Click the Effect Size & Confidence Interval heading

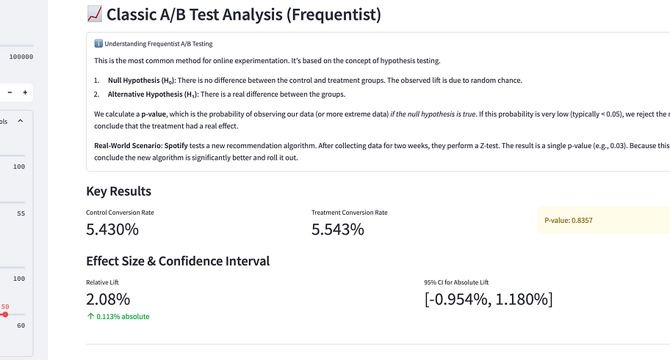(178, 261)
